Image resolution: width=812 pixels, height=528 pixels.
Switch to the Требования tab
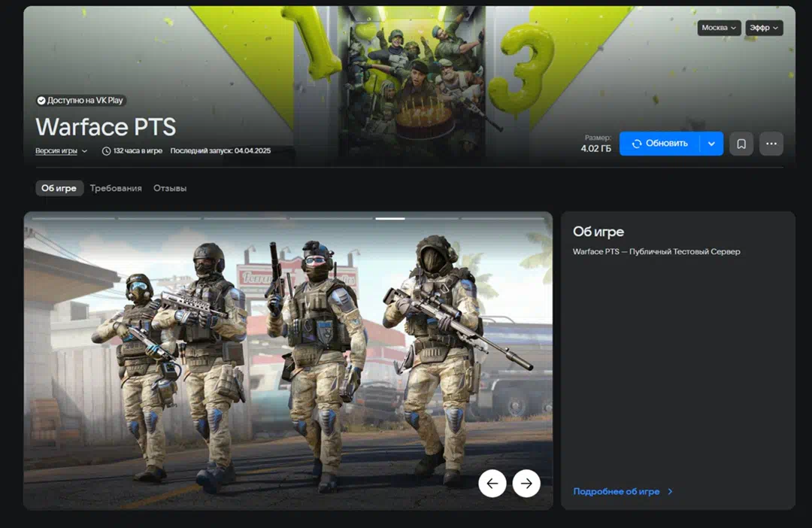[x=116, y=188]
